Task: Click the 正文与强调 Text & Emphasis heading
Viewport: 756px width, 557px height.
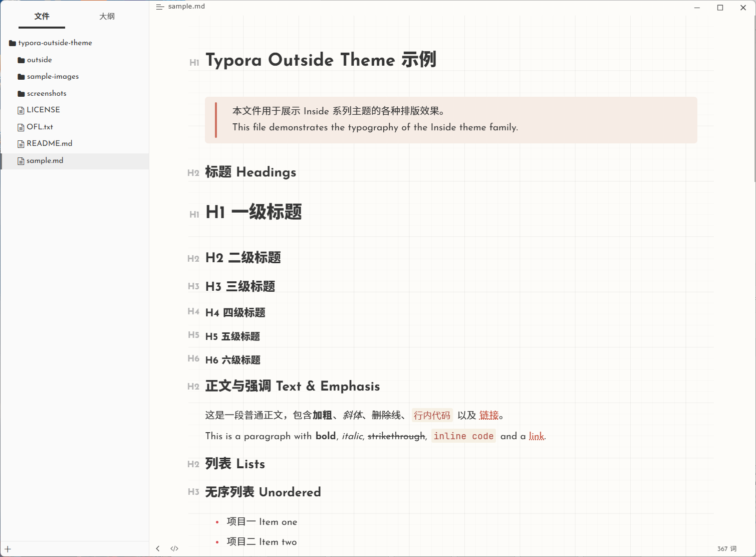Action: (x=293, y=386)
